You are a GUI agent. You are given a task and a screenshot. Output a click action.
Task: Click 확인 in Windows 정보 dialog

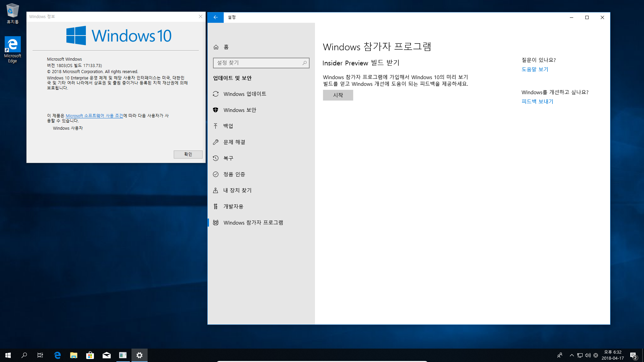tap(188, 154)
